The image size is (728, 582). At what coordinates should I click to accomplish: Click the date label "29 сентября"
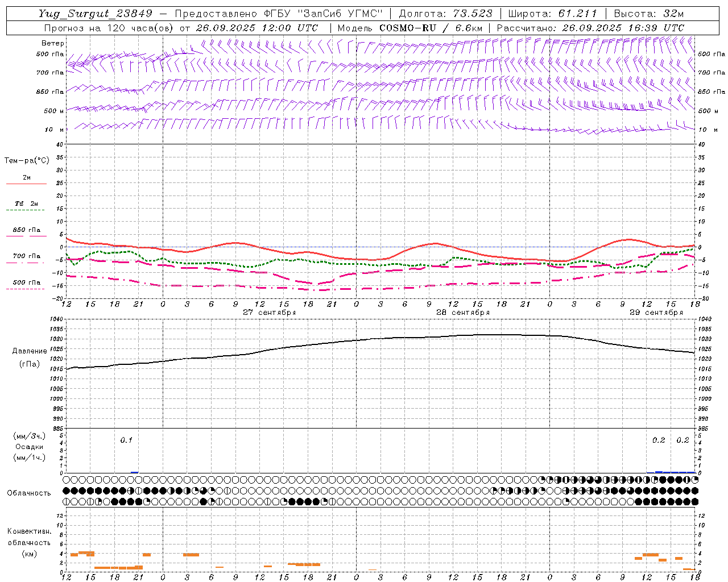point(656,313)
